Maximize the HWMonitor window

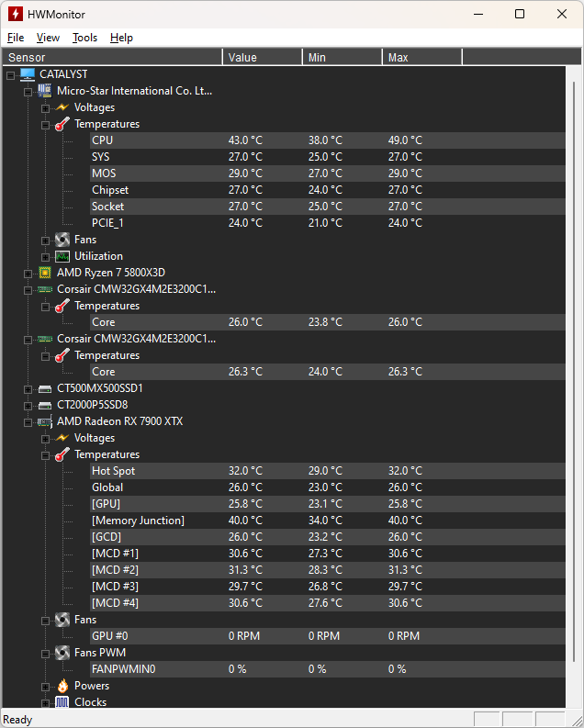coord(520,14)
